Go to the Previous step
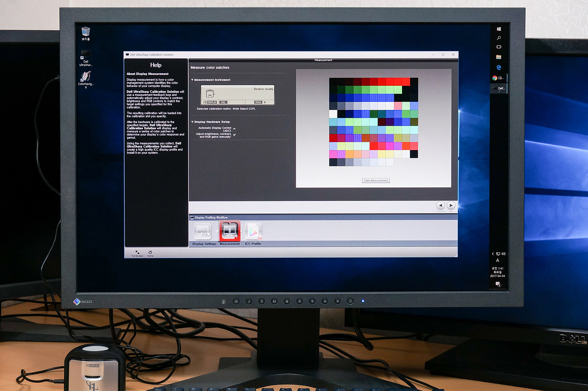Viewport: 588px width, 391px height. point(440,205)
